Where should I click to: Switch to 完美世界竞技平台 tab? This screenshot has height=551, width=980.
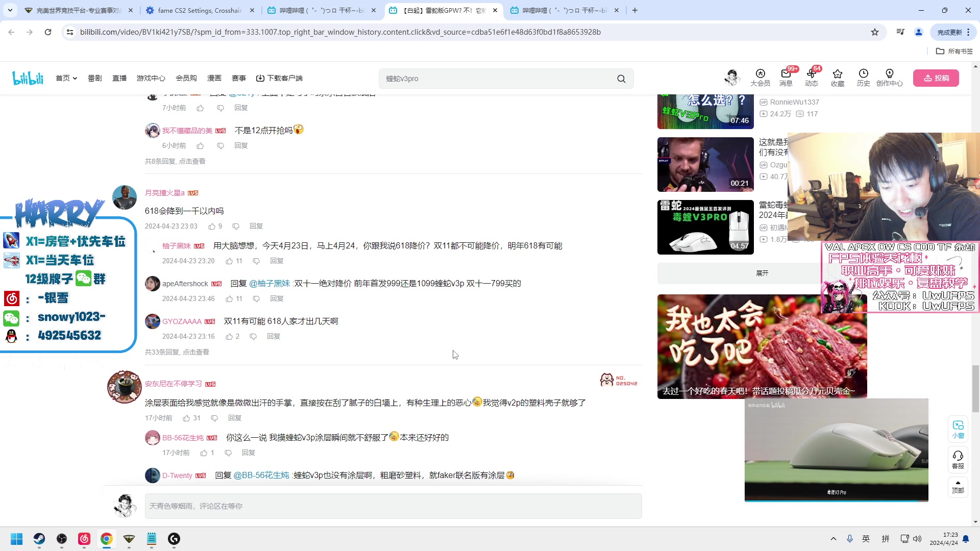coord(78,10)
